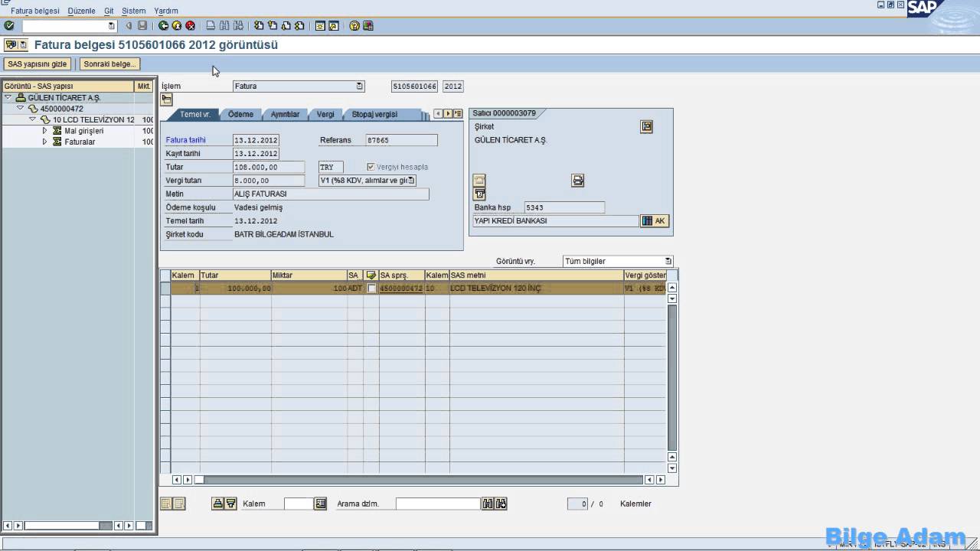Click the Last page icon

pos(299,26)
